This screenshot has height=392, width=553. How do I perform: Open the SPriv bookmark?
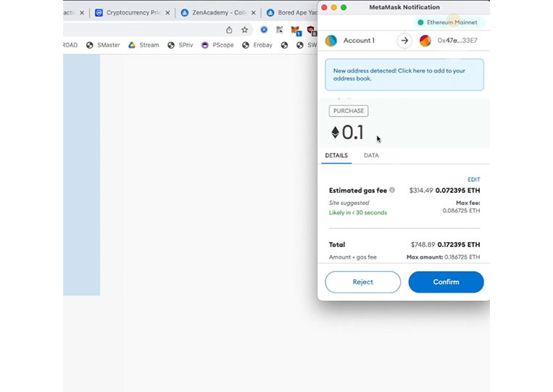pyautogui.click(x=180, y=45)
